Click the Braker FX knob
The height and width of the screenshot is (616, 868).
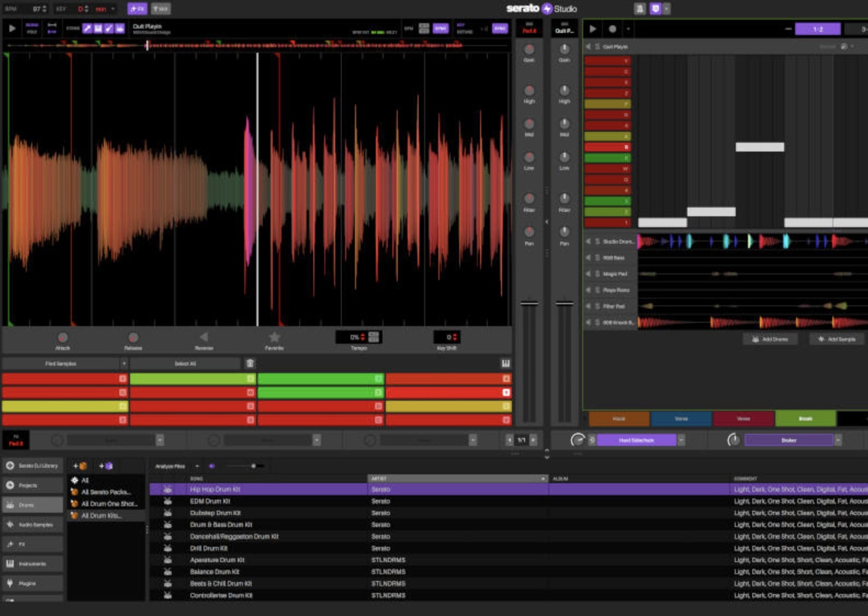734,440
